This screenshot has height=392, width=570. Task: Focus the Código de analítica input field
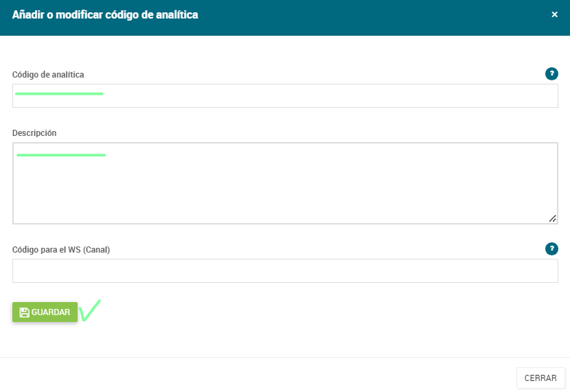pos(285,96)
